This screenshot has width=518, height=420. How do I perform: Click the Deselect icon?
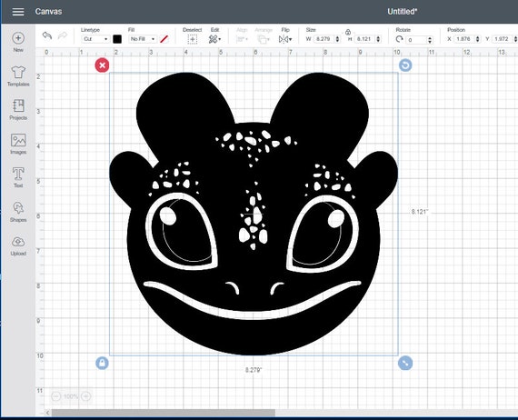click(193, 39)
